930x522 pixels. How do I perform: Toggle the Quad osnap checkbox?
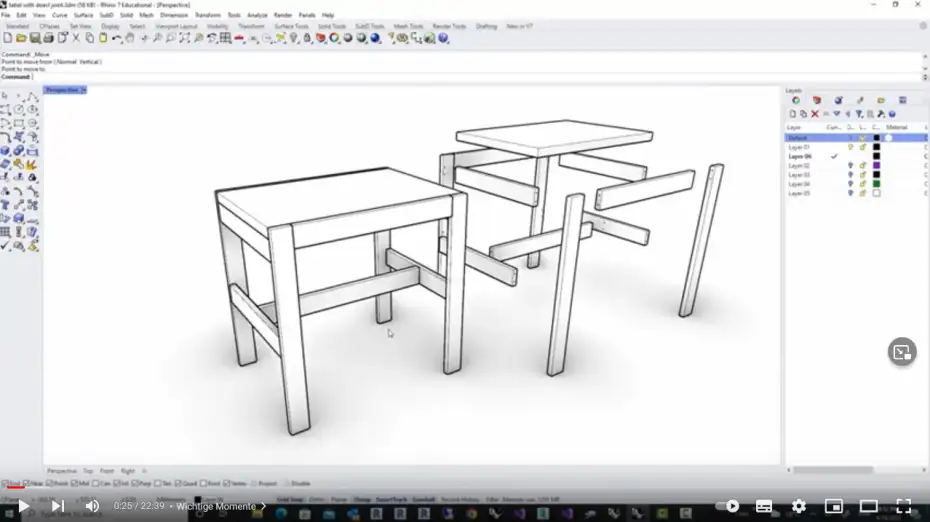179,483
